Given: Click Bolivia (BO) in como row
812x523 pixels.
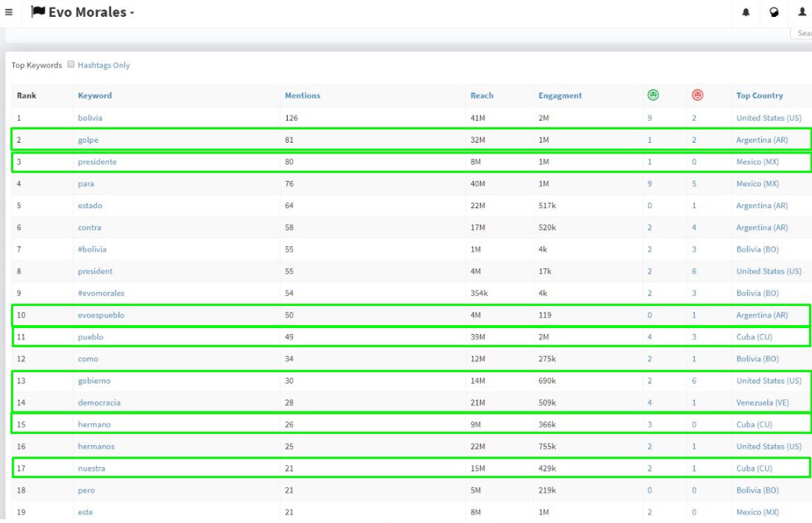Looking at the screenshot, I should (x=757, y=358).
